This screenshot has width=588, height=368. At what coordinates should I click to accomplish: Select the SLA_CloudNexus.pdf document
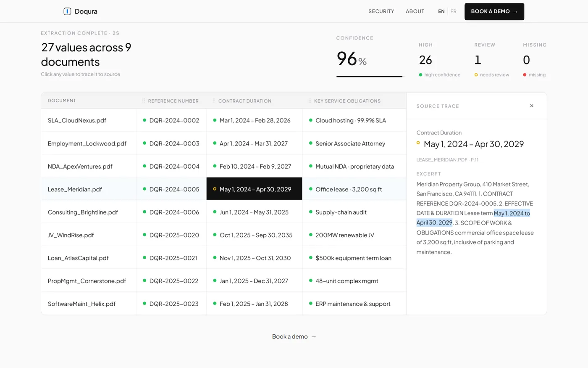click(77, 120)
